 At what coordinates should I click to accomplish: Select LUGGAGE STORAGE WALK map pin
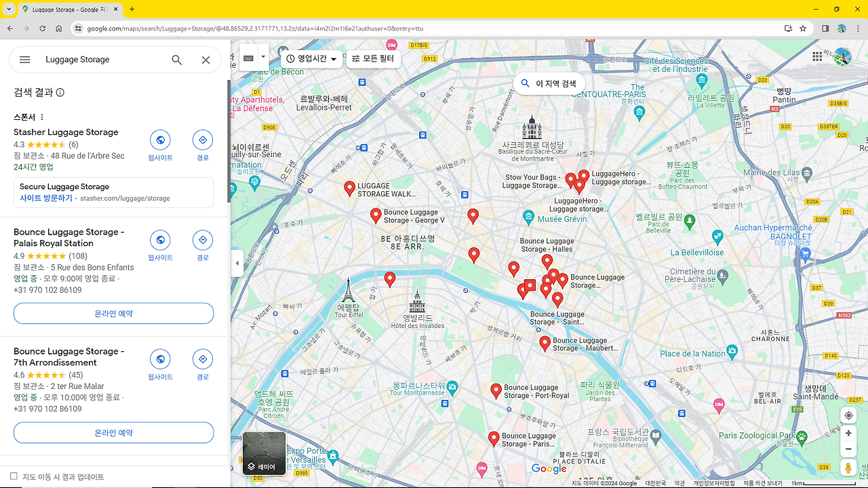(349, 189)
